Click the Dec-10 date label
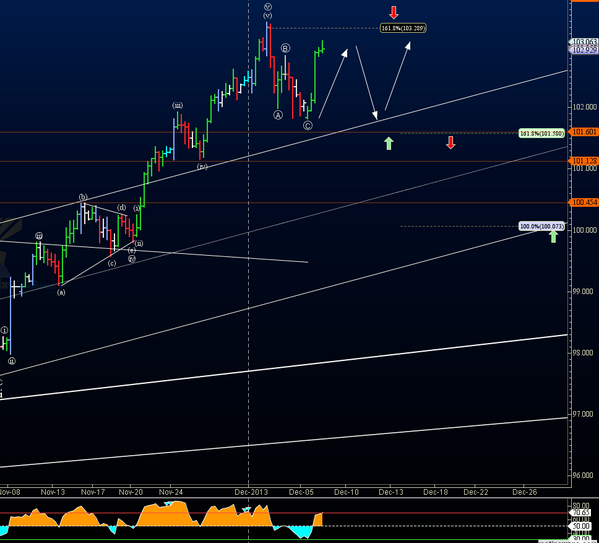 click(346, 492)
